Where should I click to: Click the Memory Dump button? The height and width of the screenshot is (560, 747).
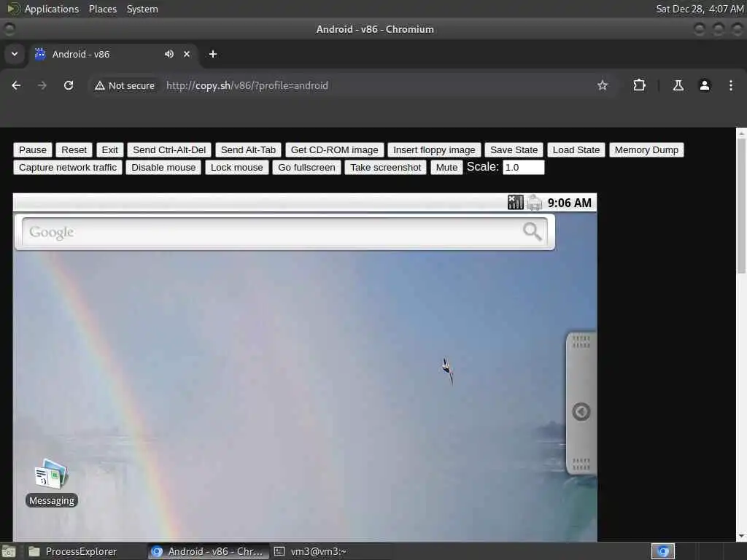tap(646, 150)
